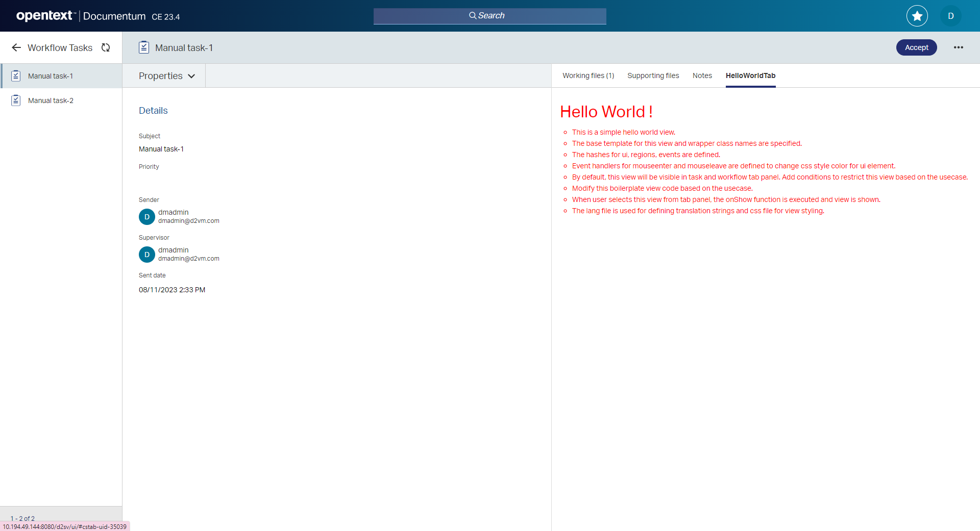Click the refresh icon beside Workflow Tasks

tap(106, 47)
